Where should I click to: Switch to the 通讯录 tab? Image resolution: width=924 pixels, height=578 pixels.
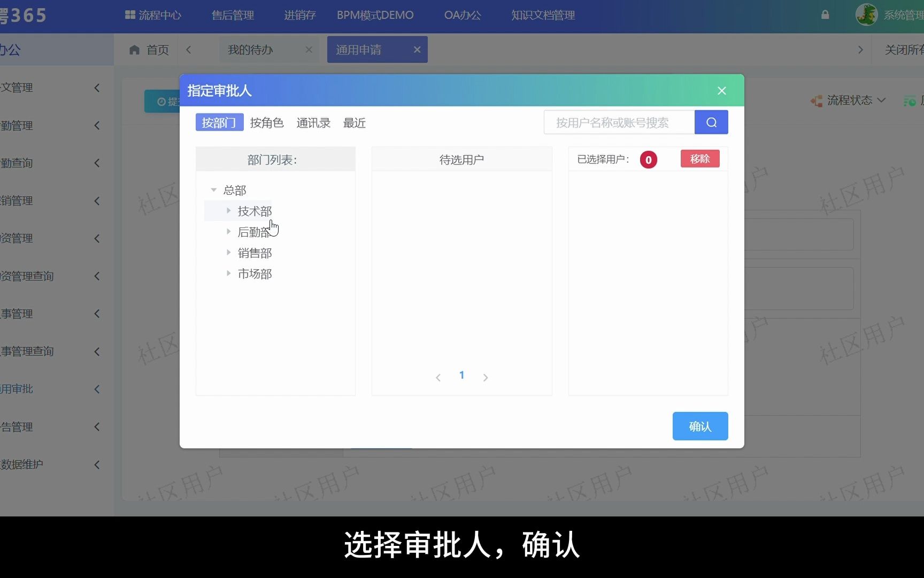[313, 123]
